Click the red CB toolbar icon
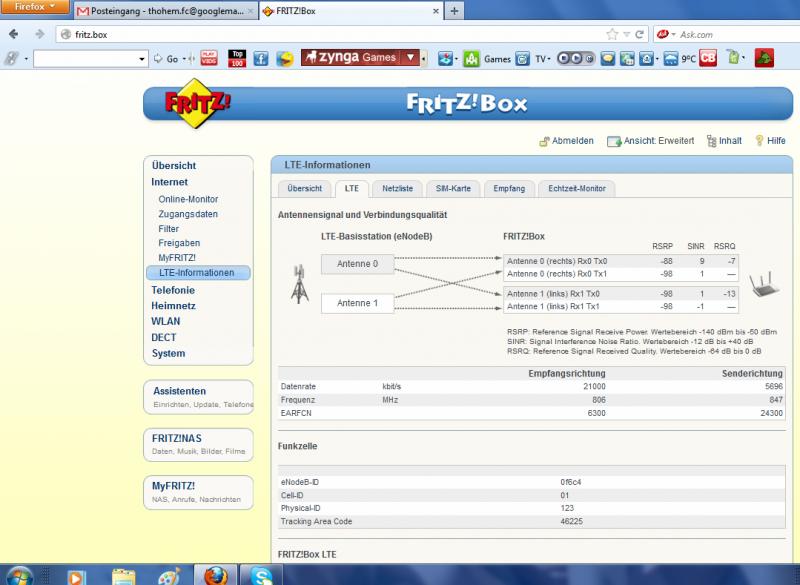800x585 pixels. [x=708, y=58]
